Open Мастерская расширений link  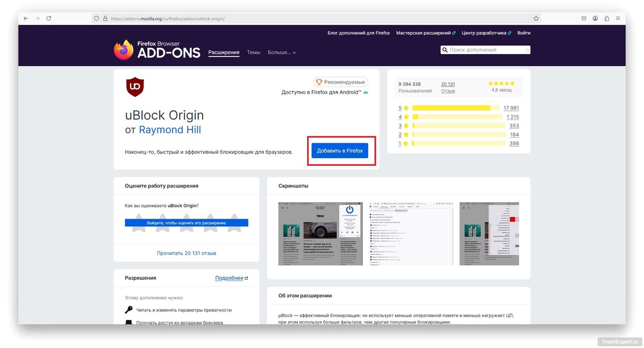(425, 33)
